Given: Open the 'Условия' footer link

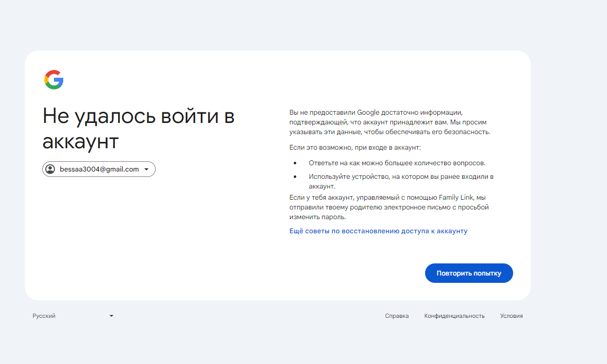Looking at the screenshot, I should coord(511,316).
